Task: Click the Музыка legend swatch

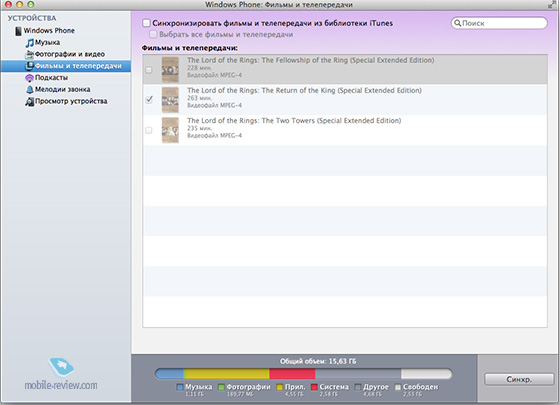Action: [180, 387]
